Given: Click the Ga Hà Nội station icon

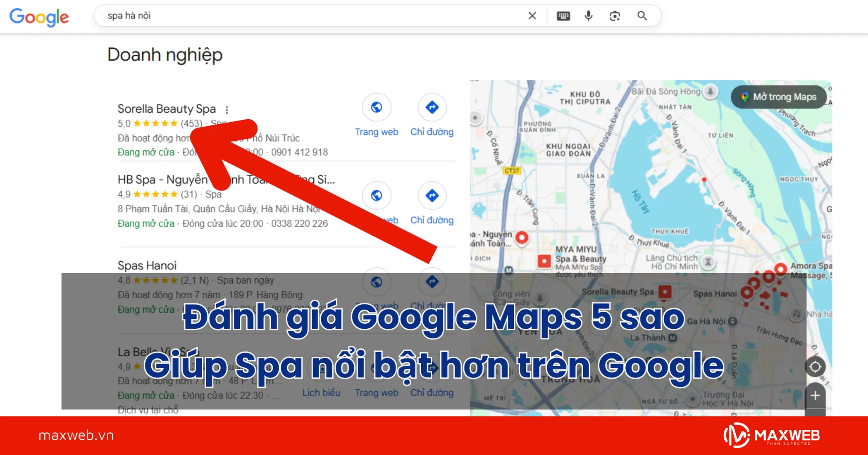Looking at the screenshot, I should point(732,321).
